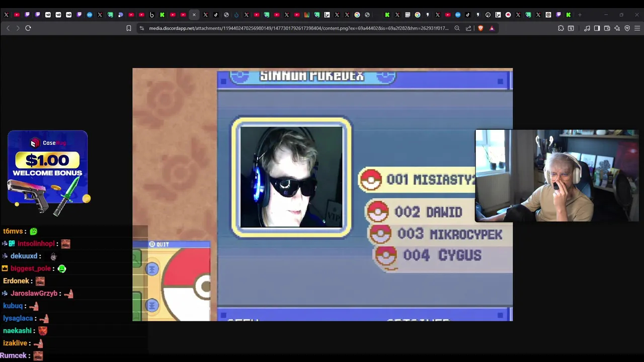
Task: Switch to the first X tab at far left
Action: coord(6,15)
